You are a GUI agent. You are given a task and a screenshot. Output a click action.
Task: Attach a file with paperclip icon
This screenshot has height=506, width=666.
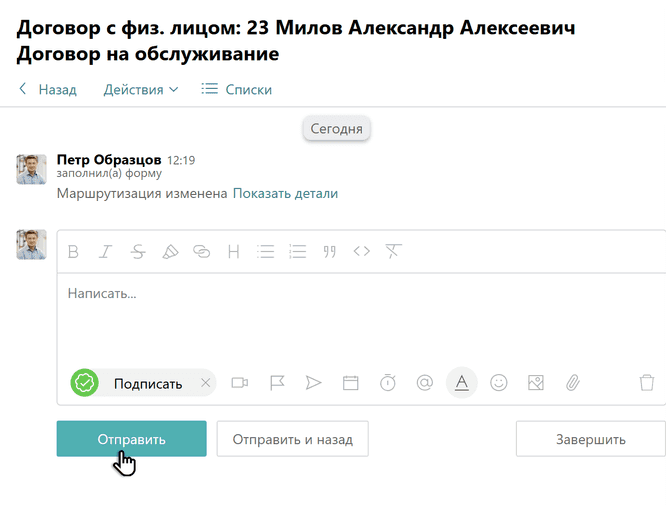point(573,382)
